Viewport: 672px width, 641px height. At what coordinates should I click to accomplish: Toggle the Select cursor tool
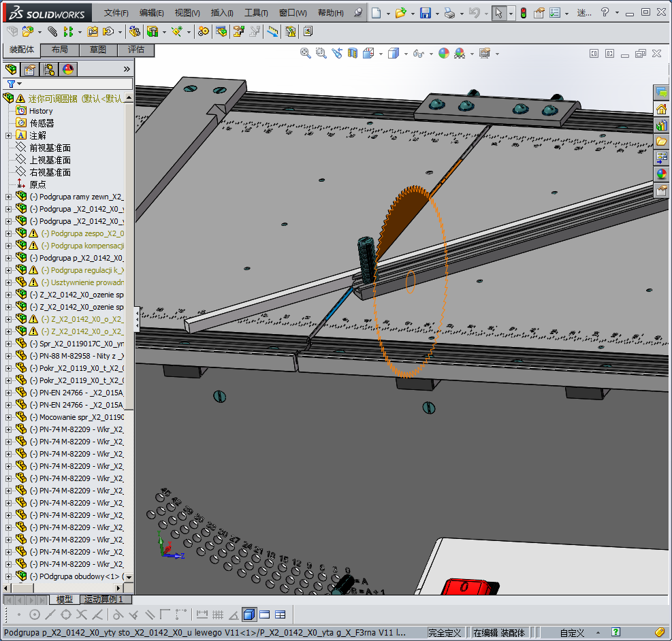499,13
